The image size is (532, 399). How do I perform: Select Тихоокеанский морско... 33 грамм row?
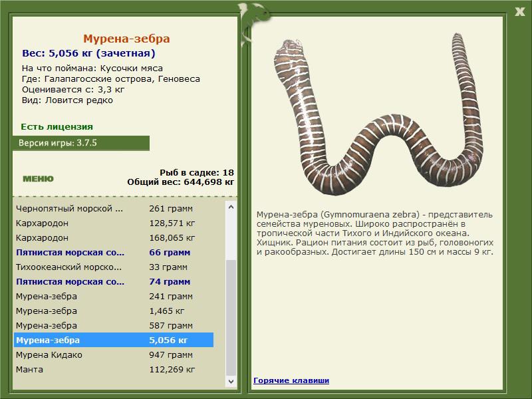[114, 267]
